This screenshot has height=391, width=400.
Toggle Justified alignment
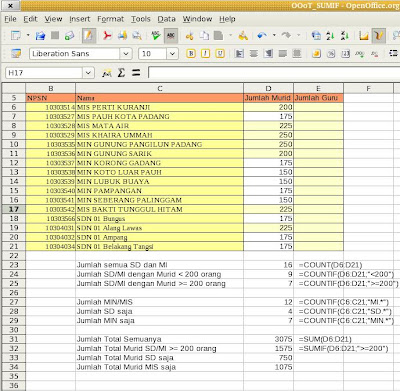(283, 53)
